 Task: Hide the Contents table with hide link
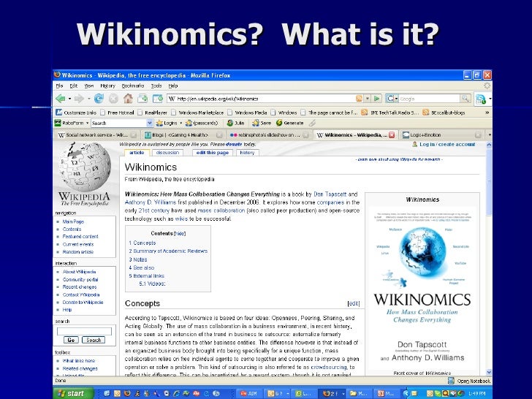click(180, 233)
